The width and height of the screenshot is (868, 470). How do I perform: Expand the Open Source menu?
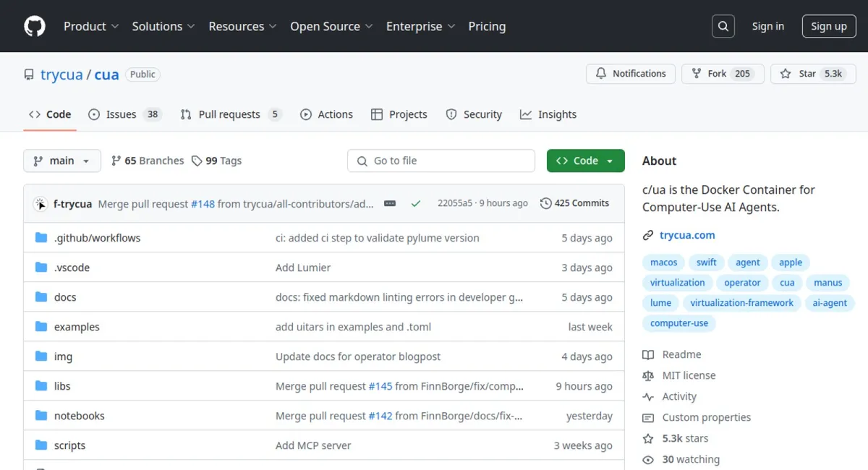tap(332, 26)
